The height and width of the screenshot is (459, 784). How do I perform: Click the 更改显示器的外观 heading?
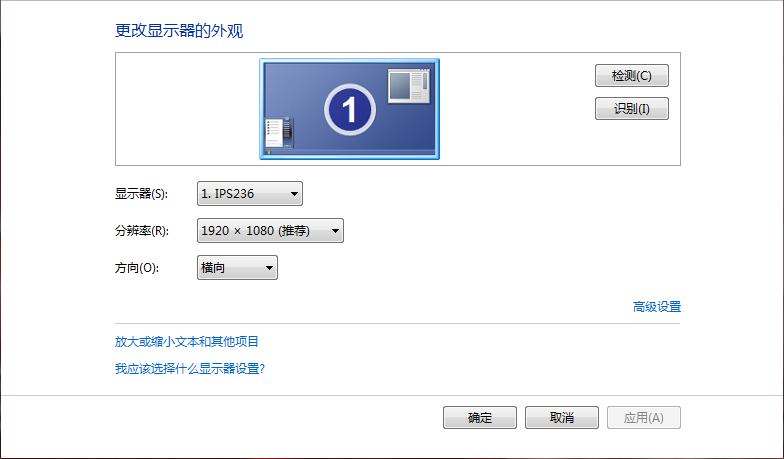[x=179, y=31]
